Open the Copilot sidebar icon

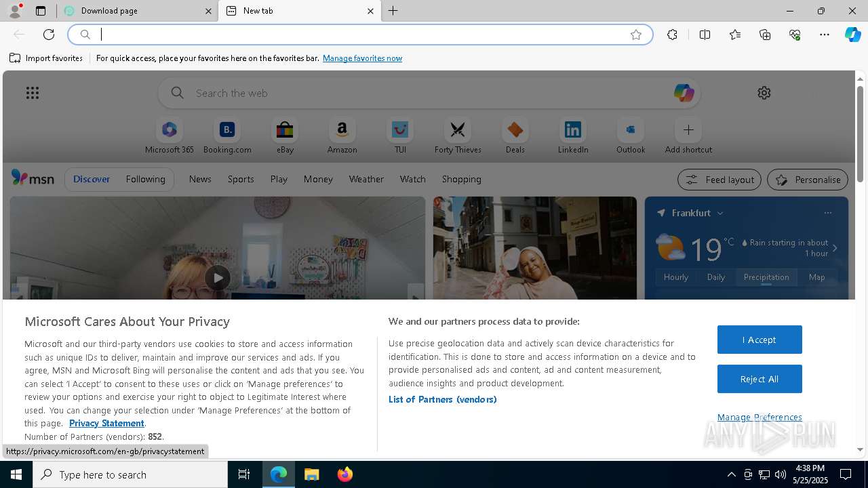[x=852, y=35]
